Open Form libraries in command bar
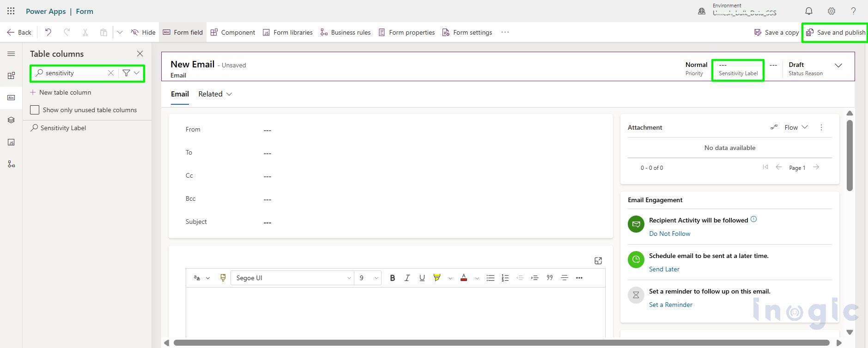 (288, 32)
